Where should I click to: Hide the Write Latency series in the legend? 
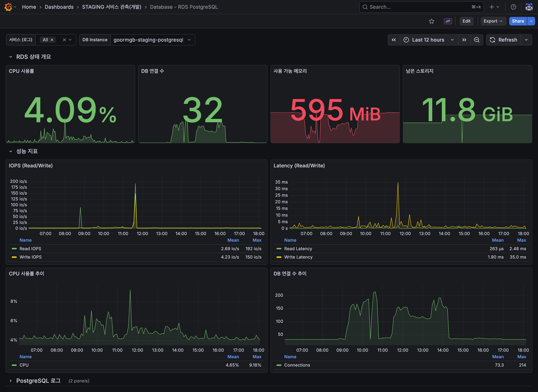298,257
